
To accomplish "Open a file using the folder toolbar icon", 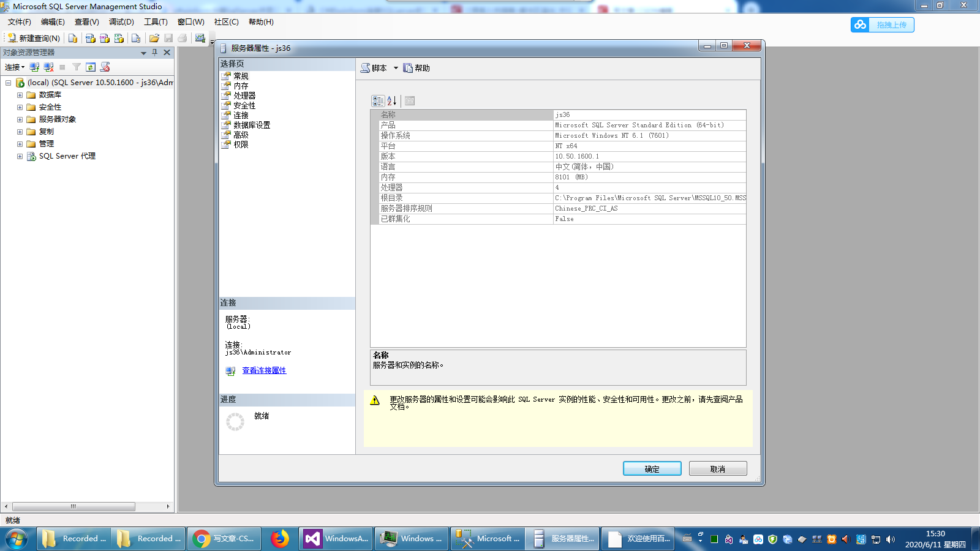I will click(x=154, y=38).
